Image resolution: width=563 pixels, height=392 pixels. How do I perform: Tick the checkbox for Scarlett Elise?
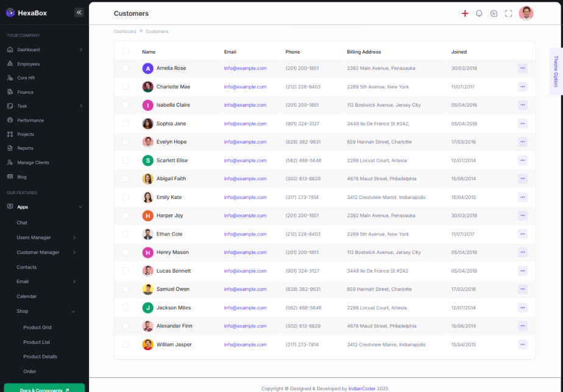pos(126,161)
